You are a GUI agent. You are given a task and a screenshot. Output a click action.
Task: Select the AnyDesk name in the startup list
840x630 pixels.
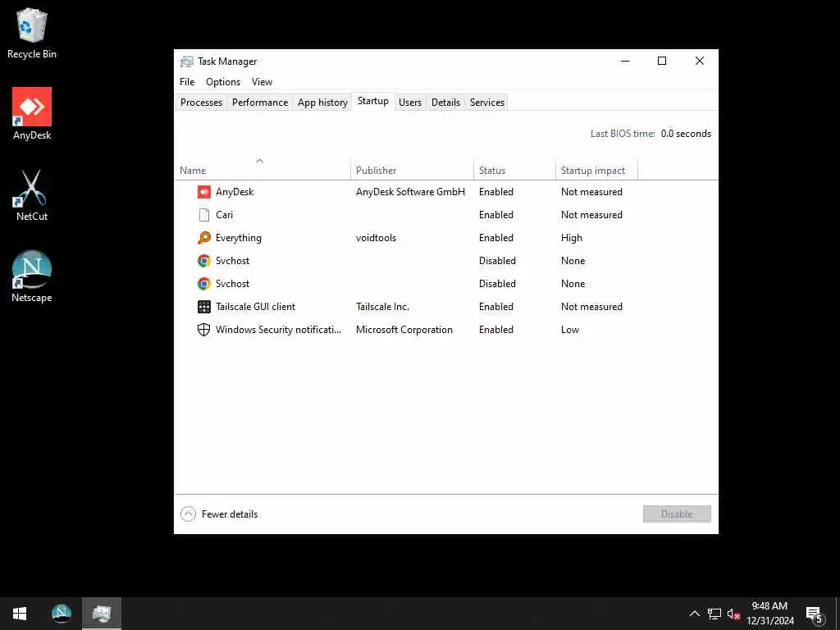[235, 192]
